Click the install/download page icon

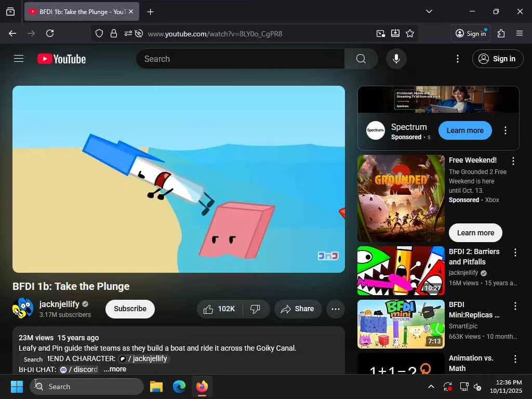point(395,33)
